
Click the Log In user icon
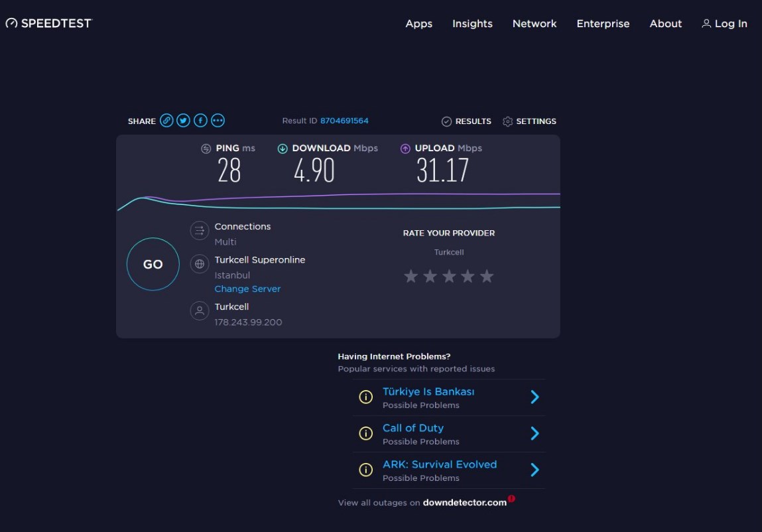tap(706, 23)
